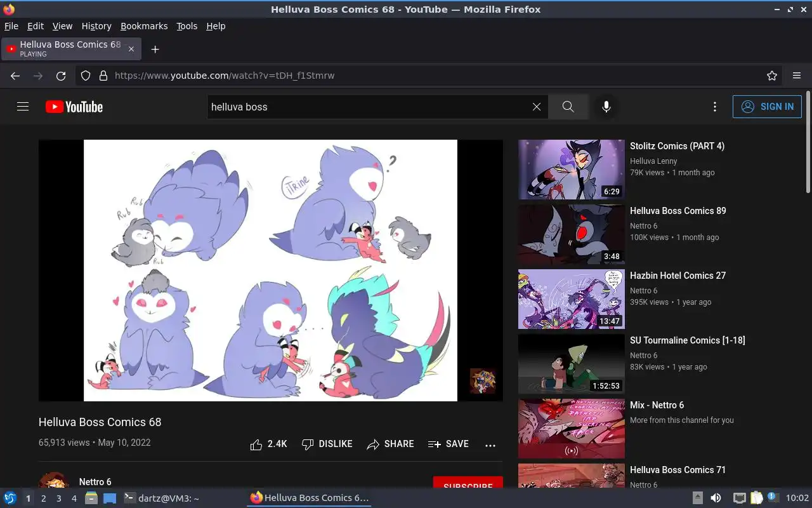Viewport: 812px width, 508px height.
Task: Open the Bookmarks menu
Action: [144, 26]
